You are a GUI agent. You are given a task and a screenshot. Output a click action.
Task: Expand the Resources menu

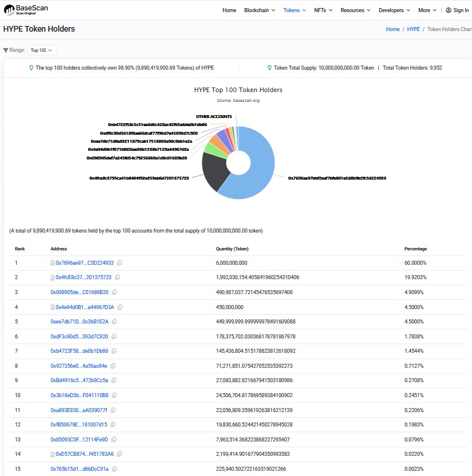pos(356,10)
